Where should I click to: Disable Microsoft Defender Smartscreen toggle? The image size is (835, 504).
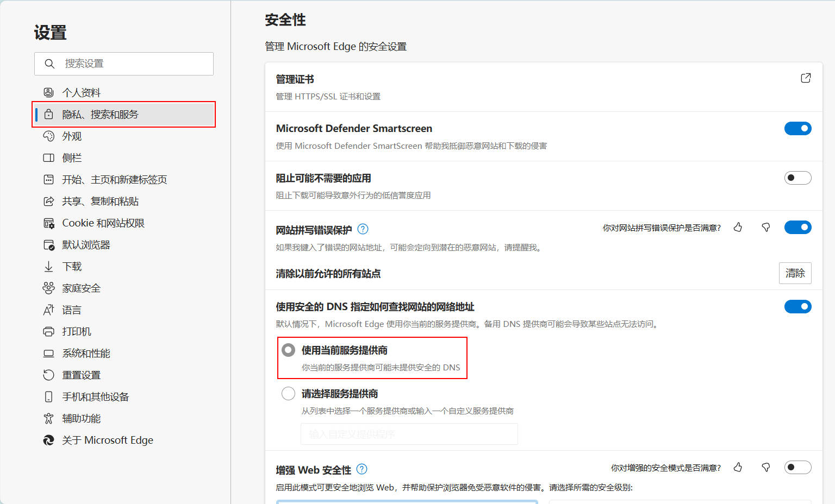tap(797, 128)
